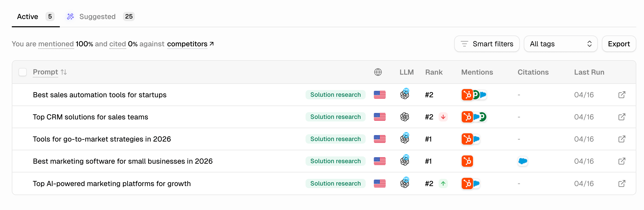The height and width of the screenshot is (210, 644).
Task: Switch to the Suggested tab
Action: click(x=100, y=16)
